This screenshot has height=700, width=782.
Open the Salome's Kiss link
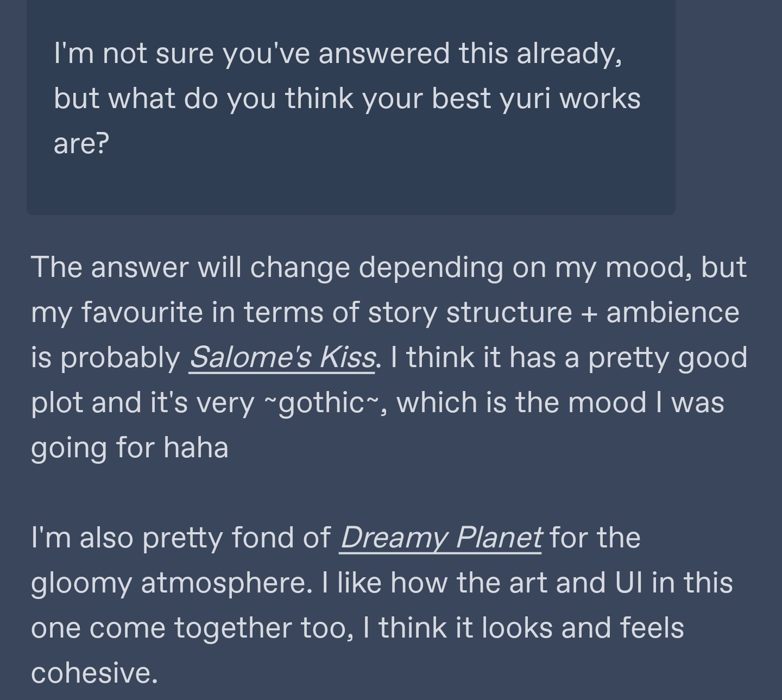point(282,357)
